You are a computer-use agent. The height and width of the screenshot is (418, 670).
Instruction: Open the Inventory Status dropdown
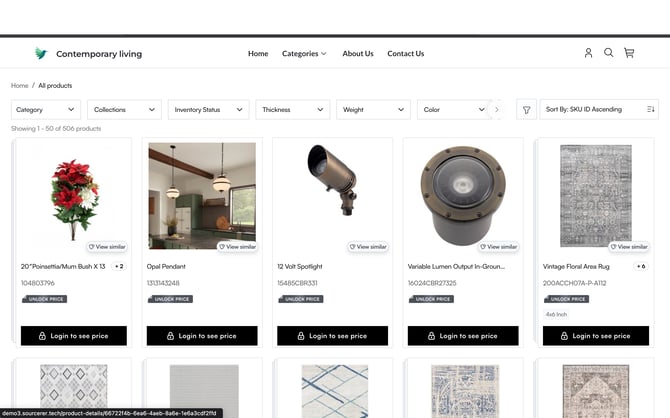click(x=208, y=110)
